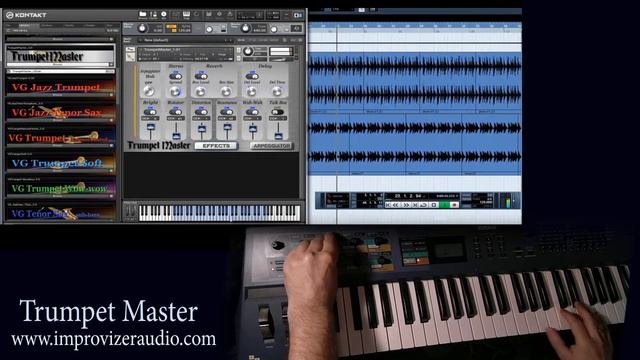The image size is (640, 360).
Task: Click the metronome volume knob in Kontakt
Action: [x=209, y=29]
